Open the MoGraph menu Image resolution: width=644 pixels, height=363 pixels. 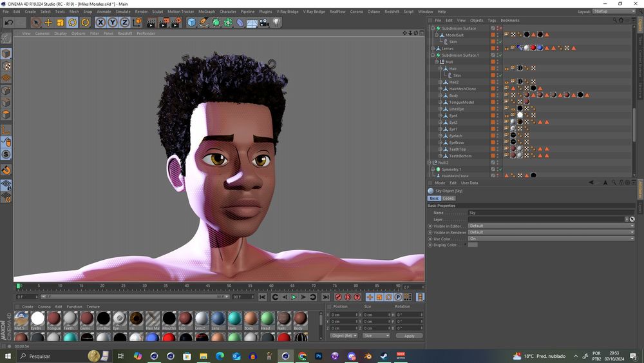(207, 12)
